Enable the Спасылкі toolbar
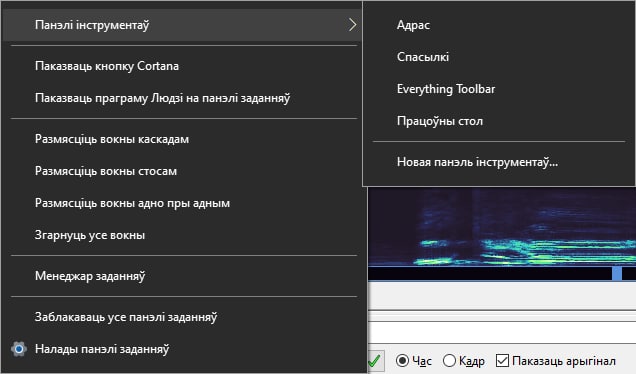This screenshot has width=636, height=374. pos(499,57)
